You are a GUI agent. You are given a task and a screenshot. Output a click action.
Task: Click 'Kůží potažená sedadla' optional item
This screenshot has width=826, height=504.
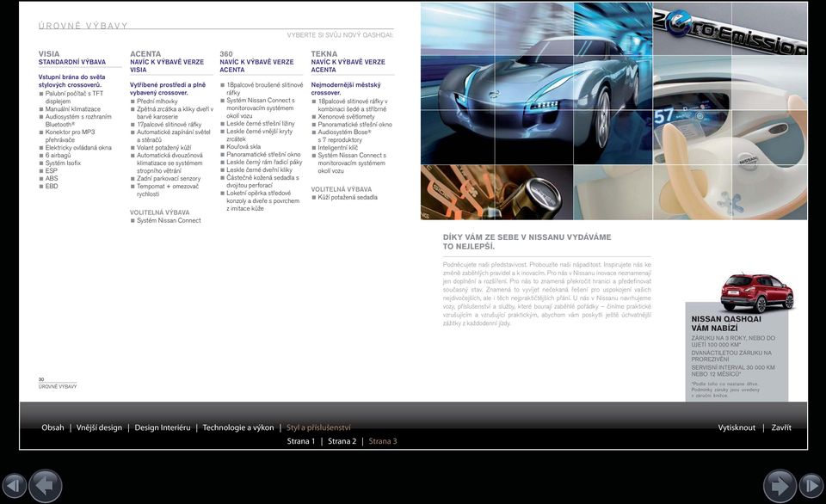click(x=348, y=198)
